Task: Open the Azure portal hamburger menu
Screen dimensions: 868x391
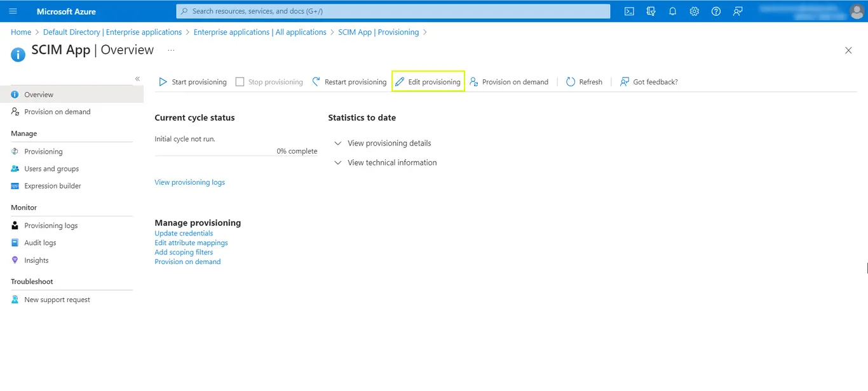Action: point(13,11)
